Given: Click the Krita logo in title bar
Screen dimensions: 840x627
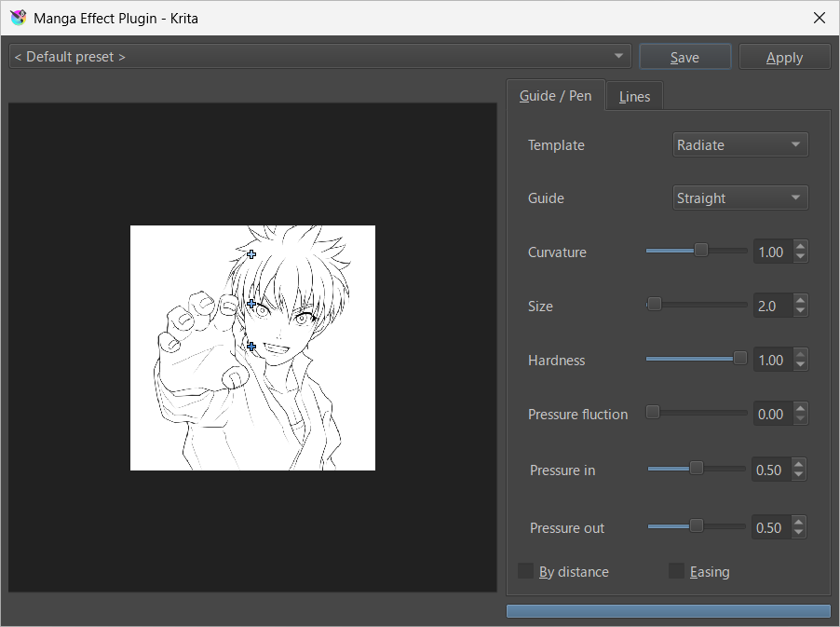Looking at the screenshot, I should [x=18, y=18].
